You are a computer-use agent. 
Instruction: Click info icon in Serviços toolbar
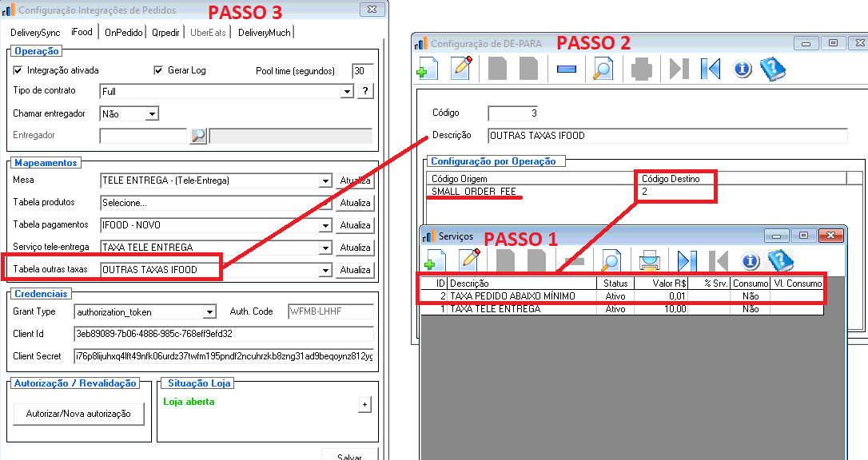(750, 260)
